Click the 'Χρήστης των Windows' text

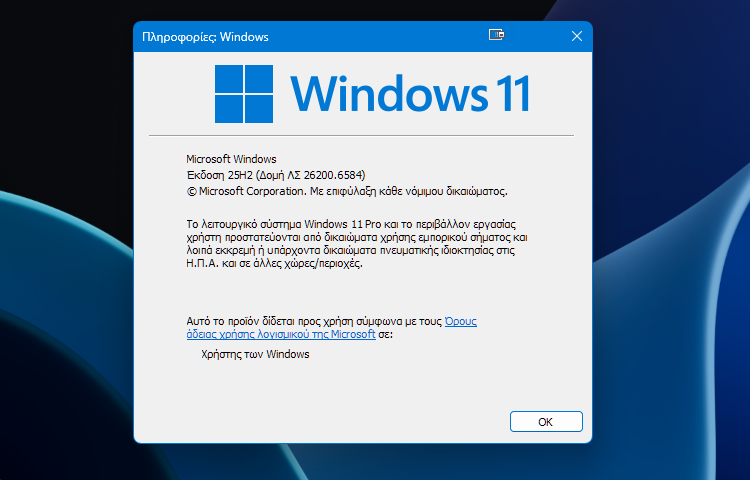255,354
